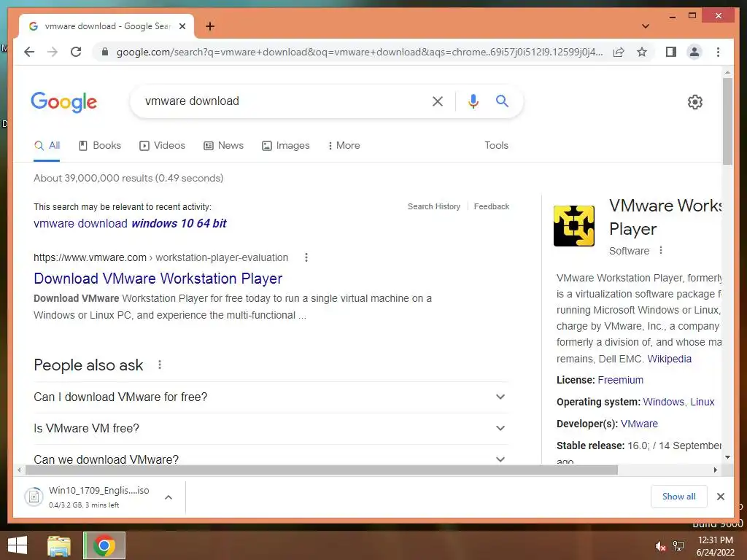747x560 pixels.
Task: Open the tab search chevron
Action: [645, 26]
